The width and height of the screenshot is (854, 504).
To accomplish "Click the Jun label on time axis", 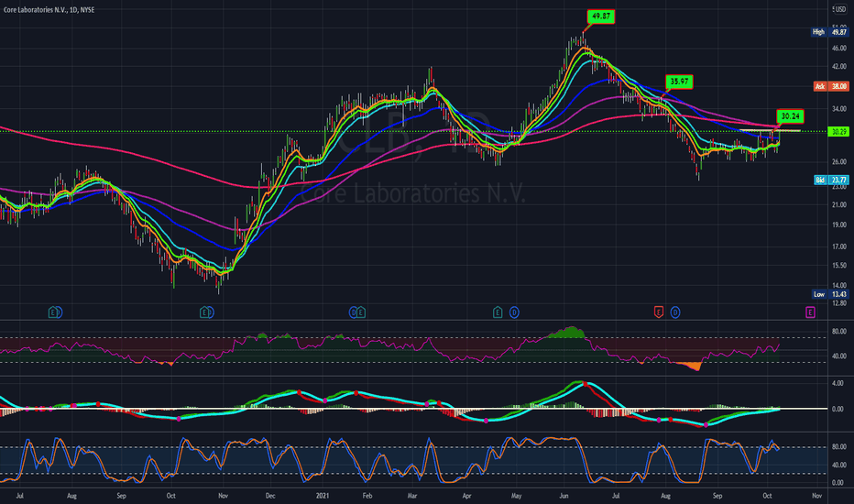I will 564,496.
